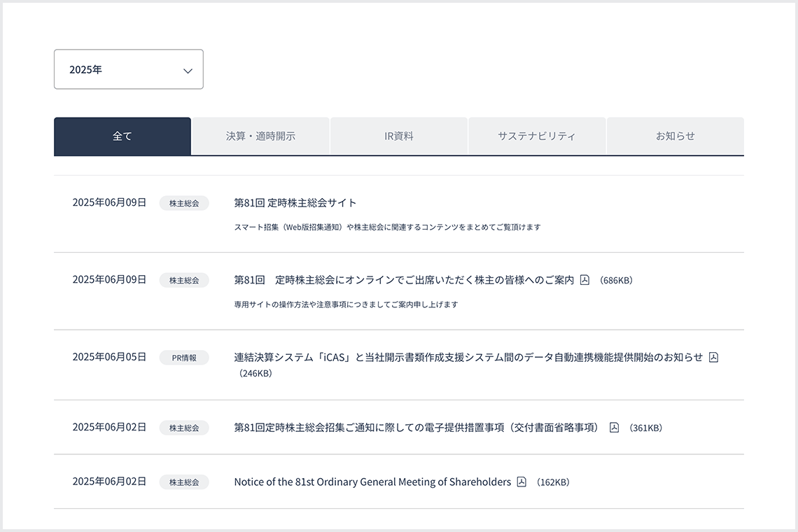
Task: Open the オンラインでご出席いただく株主の皆様へのご案内 link
Action: [404, 280]
